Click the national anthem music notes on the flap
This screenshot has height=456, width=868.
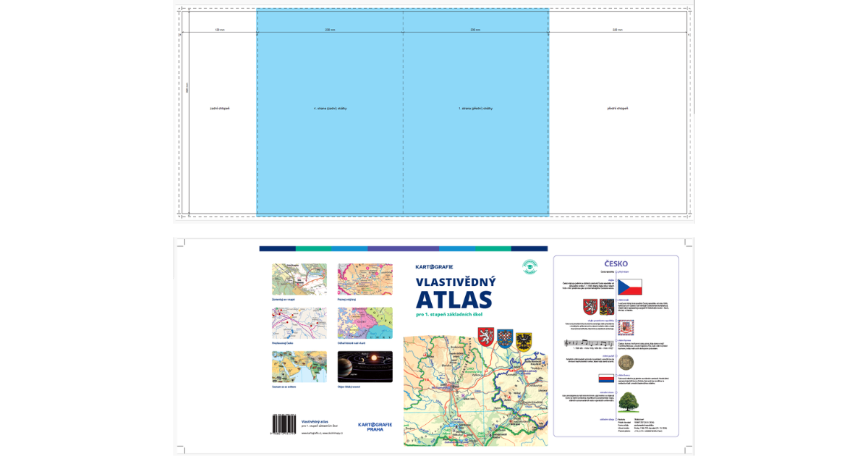coord(589,344)
